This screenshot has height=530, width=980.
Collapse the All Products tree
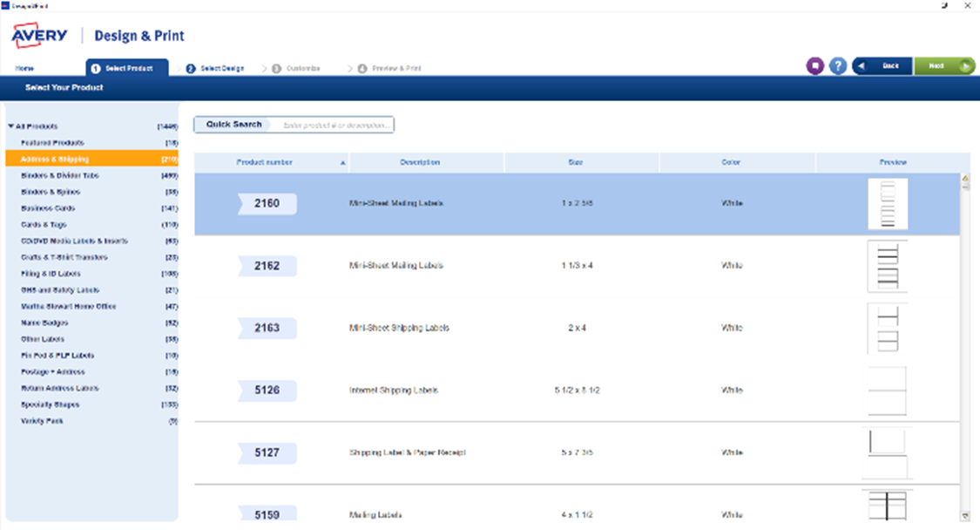coord(10,126)
